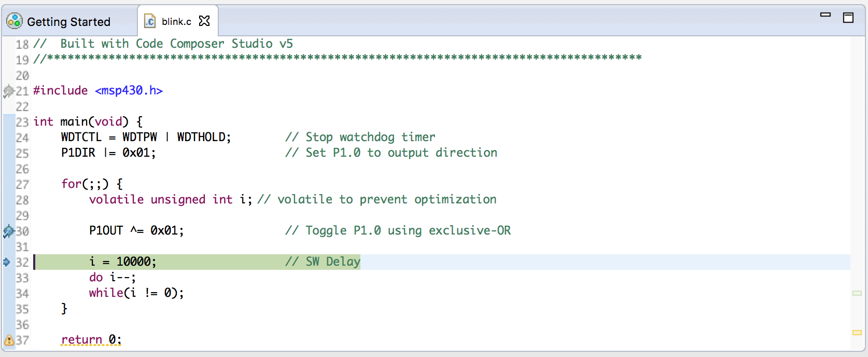This screenshot has height=357, width=868.
Task: Click line number 27 in the gutter
Action: [22, 185]
